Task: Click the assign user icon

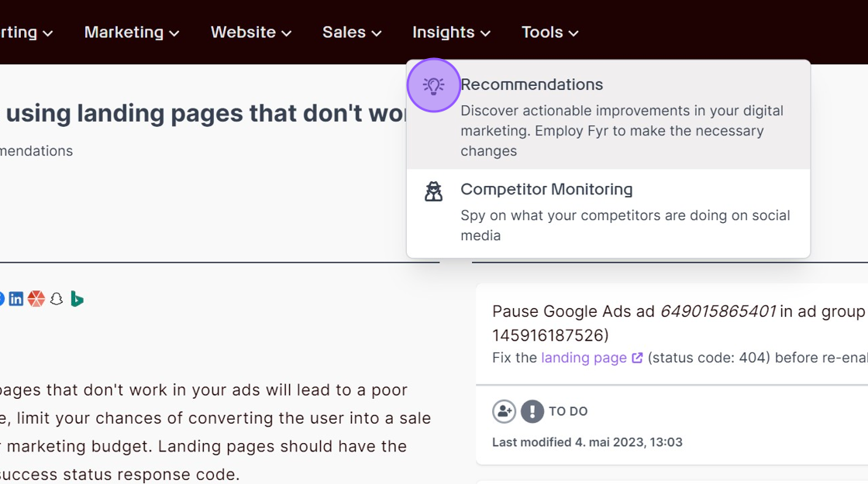Action: (504, 411)
